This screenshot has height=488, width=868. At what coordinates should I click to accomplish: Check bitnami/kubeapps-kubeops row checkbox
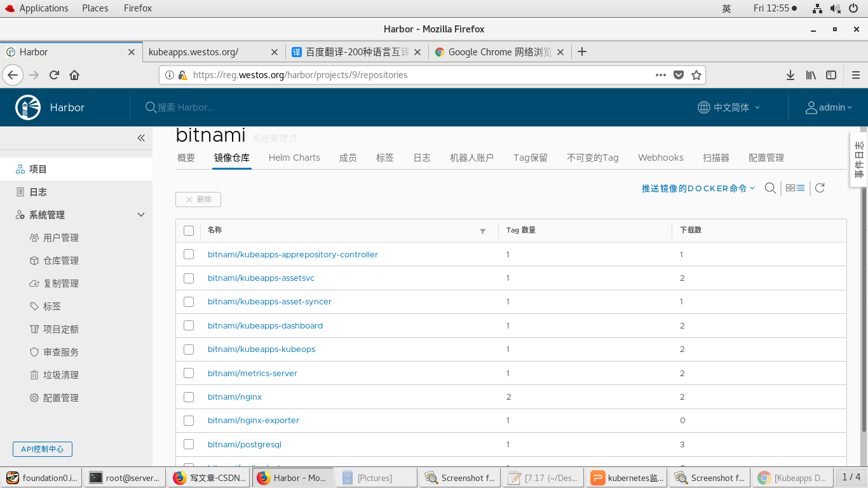[x=189, y=349]
